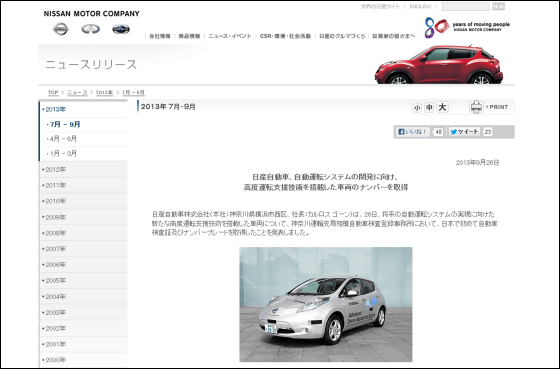Viewport: 560px width, 369px height.
Task: Expand the 2004年 sidebar section
Action: pyautogui.click(x=83, y=296)
